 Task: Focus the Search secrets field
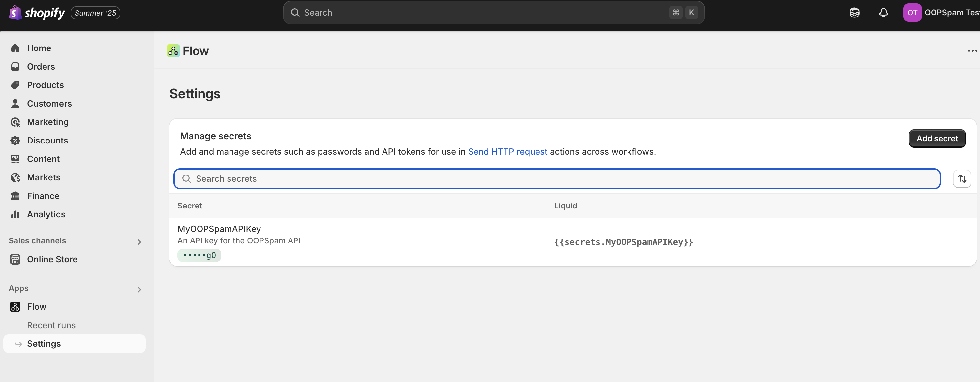(x=557, y=179)
